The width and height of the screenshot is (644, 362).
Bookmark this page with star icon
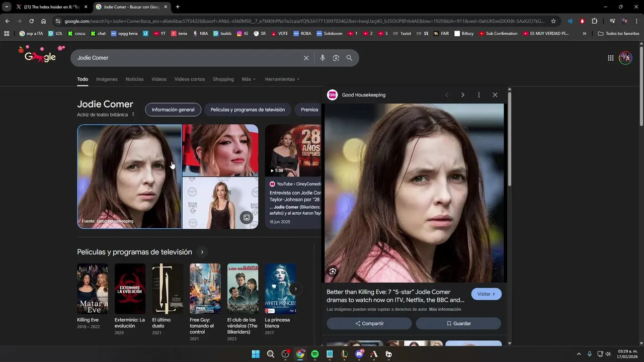[553, 21]
